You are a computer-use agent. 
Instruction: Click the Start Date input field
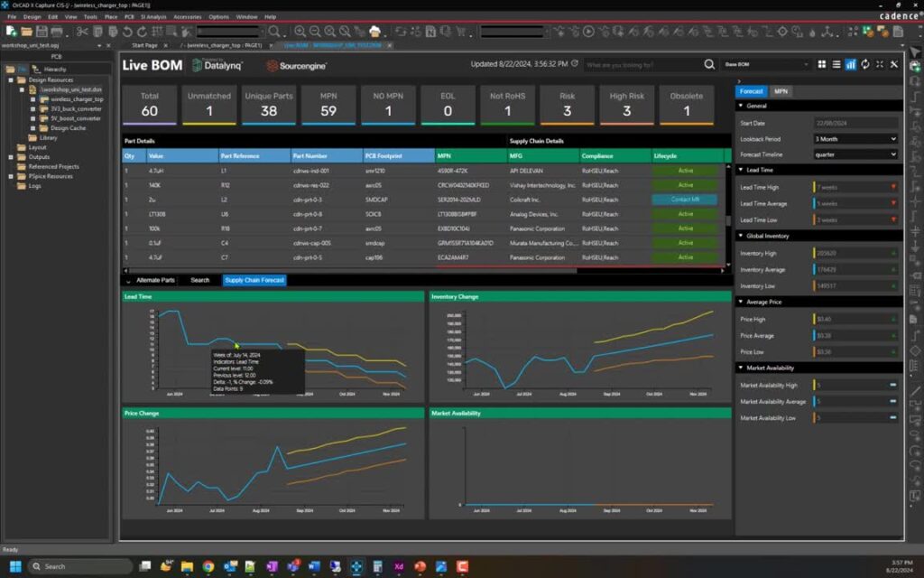855,123
